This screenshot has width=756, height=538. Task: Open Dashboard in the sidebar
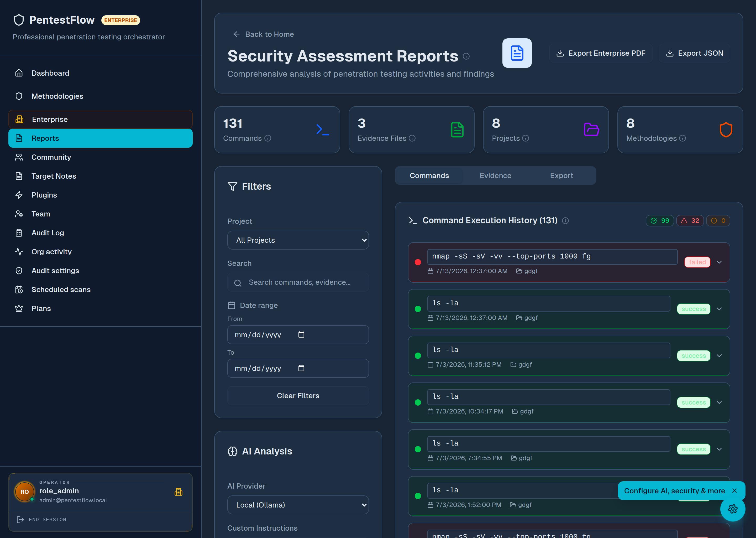100,73
